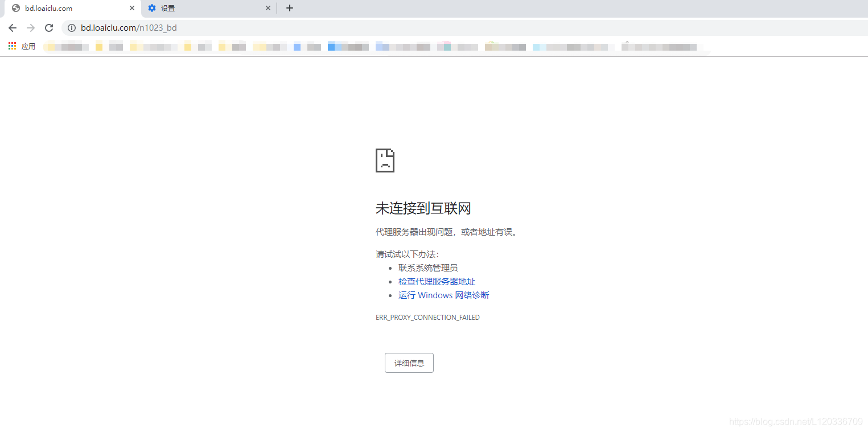Click the globe favicon on bd.loaiclu.com tab
This screenshot has width=868, height=432.
click(x=16, y=8)
